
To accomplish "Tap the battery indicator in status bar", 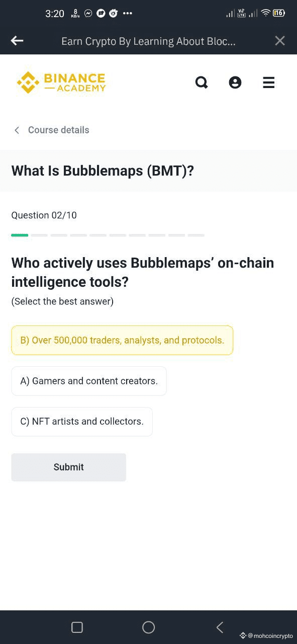I will pos(279,13).
